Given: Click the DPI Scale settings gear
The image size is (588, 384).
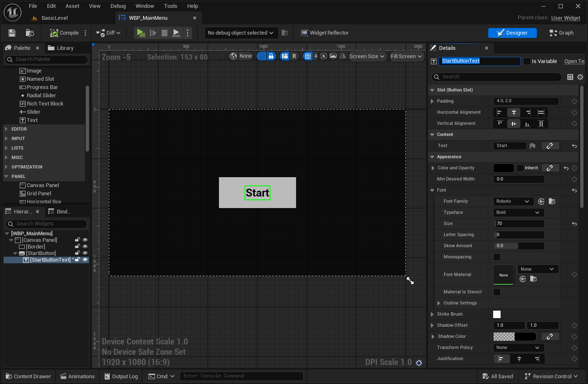Looking at the screenshot, I should [419, 363].
